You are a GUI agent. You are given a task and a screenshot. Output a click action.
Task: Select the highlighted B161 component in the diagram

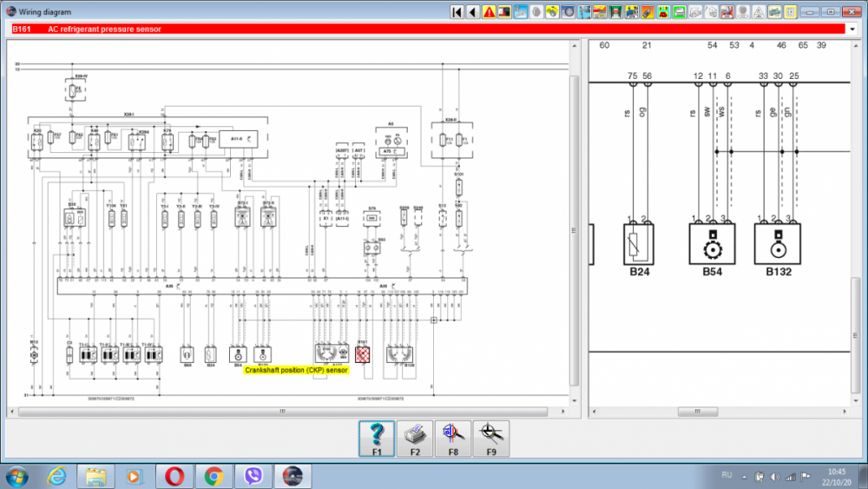(x=364, y=354)
